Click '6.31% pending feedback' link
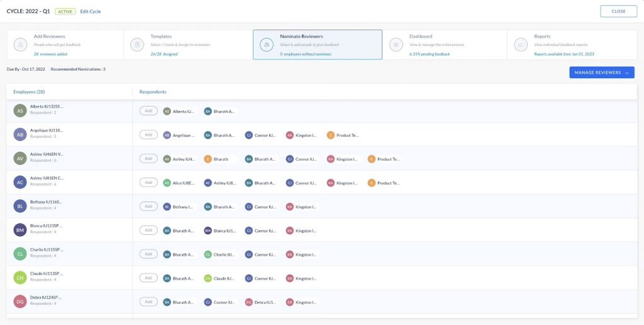Screen dimensions: 644x325 point(430,54)
